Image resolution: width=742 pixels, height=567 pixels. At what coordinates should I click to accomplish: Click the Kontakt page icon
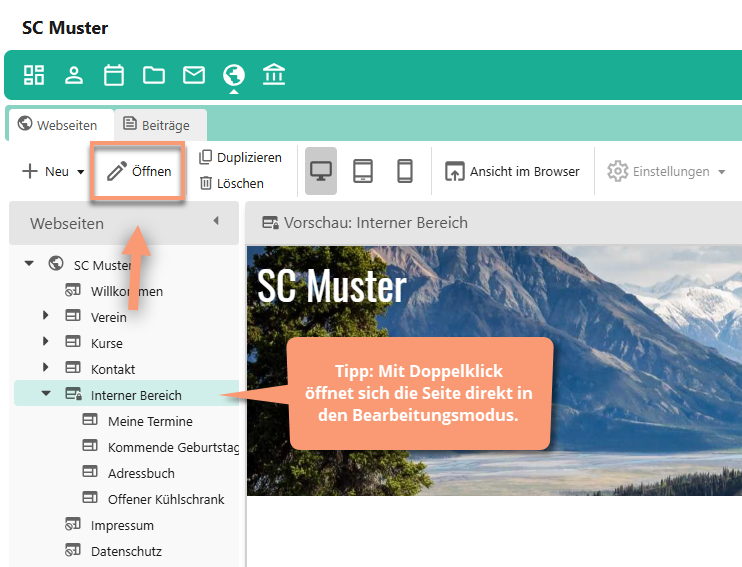coord(73,367)
